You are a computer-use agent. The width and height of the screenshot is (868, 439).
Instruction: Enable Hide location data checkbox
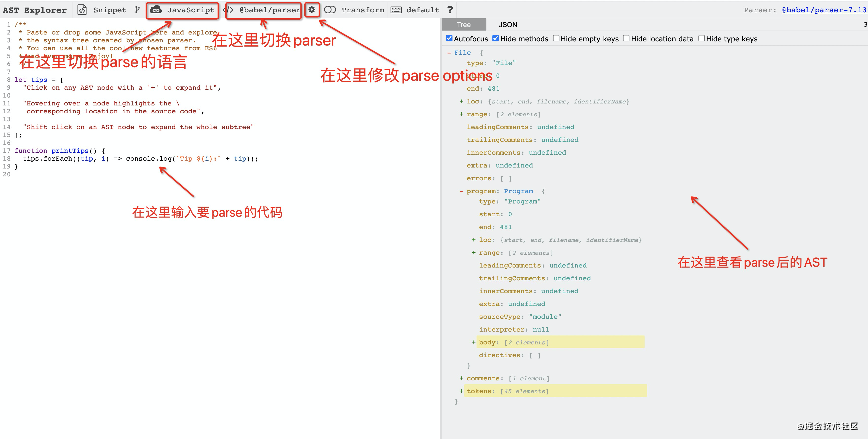(x=626, y=38)
